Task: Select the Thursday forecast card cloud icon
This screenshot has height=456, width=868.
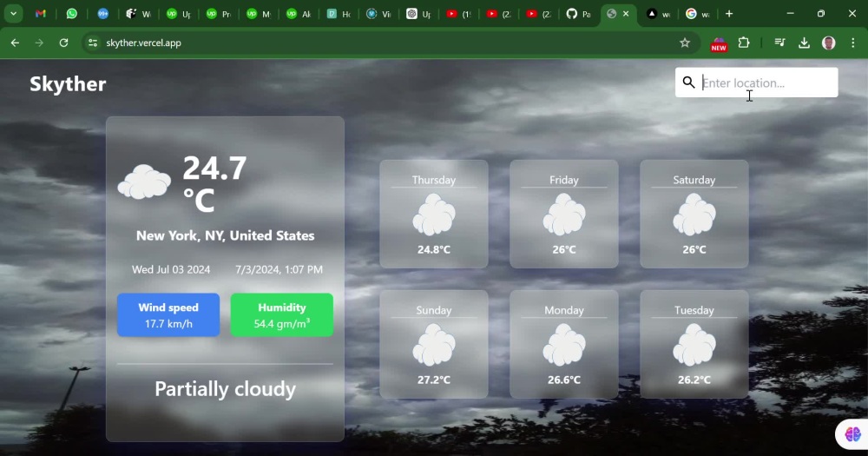Action: click(x=434, y=215)
